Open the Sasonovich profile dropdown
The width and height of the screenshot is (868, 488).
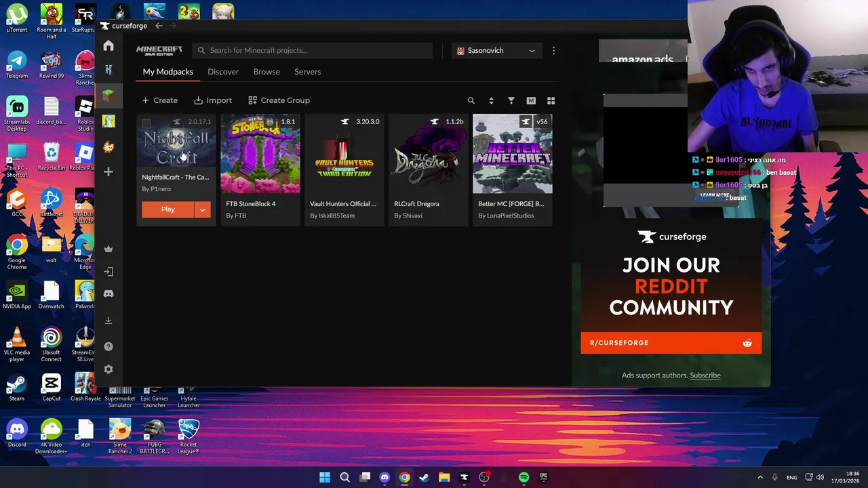496,50
